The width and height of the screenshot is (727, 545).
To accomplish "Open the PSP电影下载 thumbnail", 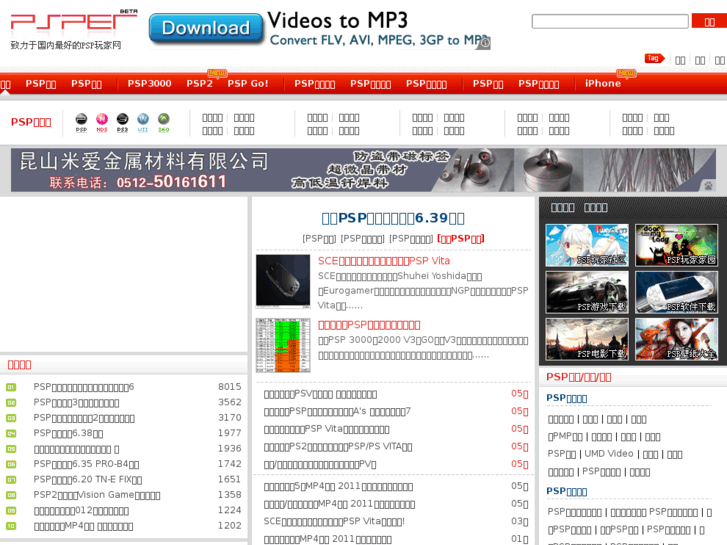I will (587, 339).
